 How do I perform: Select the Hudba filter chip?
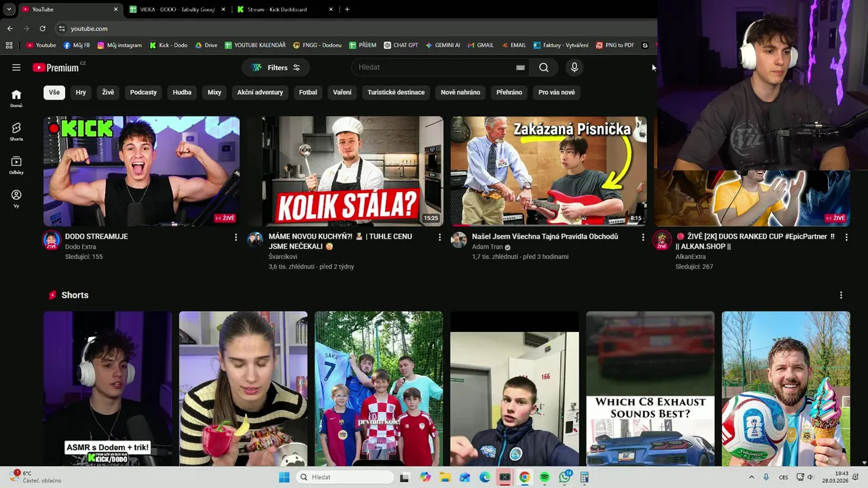tap(182, 92)
